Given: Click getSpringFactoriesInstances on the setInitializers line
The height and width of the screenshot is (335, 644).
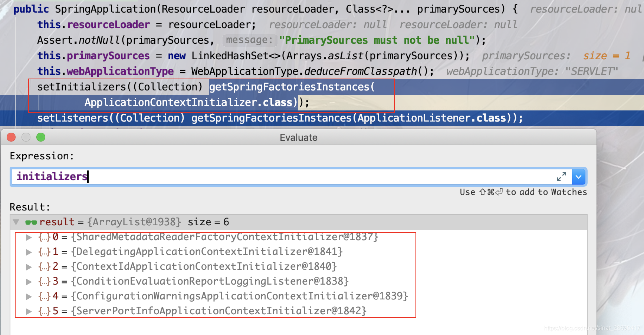Looking at the screenshot, I should click(x=289, y=87).
